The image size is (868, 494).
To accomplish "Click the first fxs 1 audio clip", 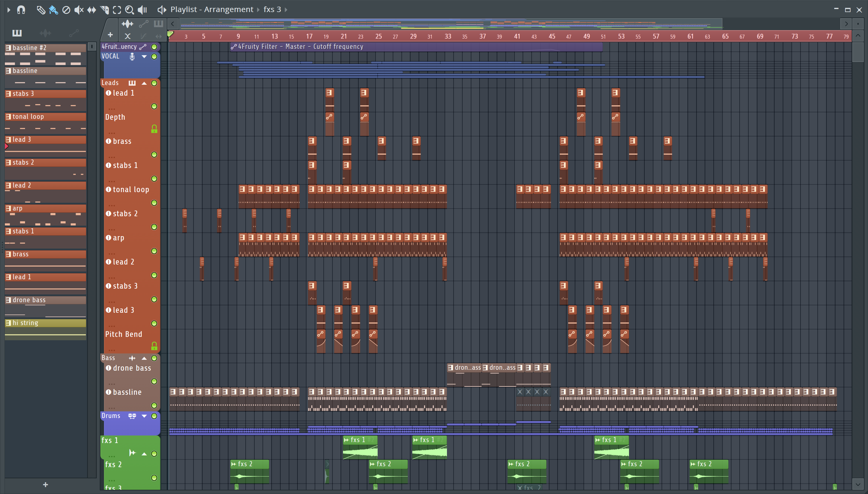I will tap(360, 448).
